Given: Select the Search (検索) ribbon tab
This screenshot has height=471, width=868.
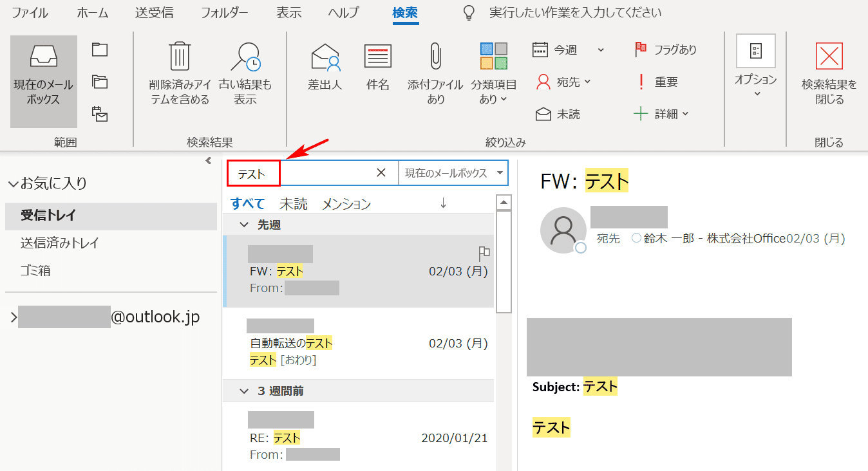Looking at the screenshot, I should click(x=406, y=13).
